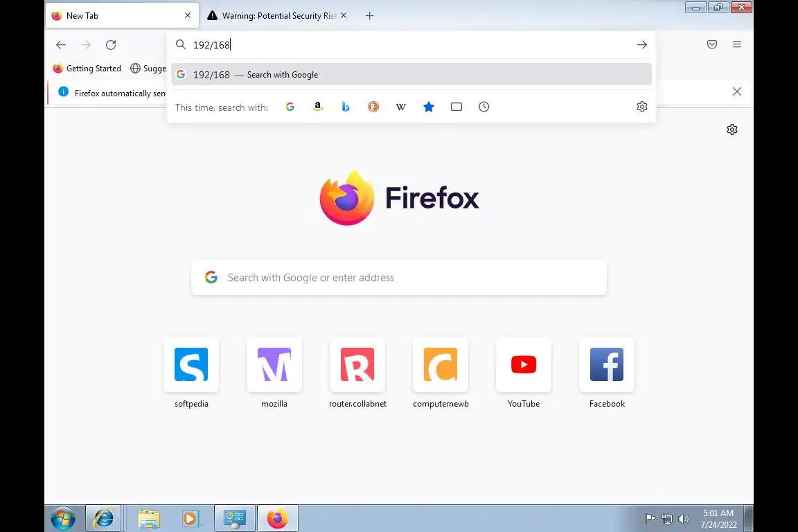Launch Internet Explorer from the taskbar
Viewport: 798px width, 532px height.
point(103,519)
